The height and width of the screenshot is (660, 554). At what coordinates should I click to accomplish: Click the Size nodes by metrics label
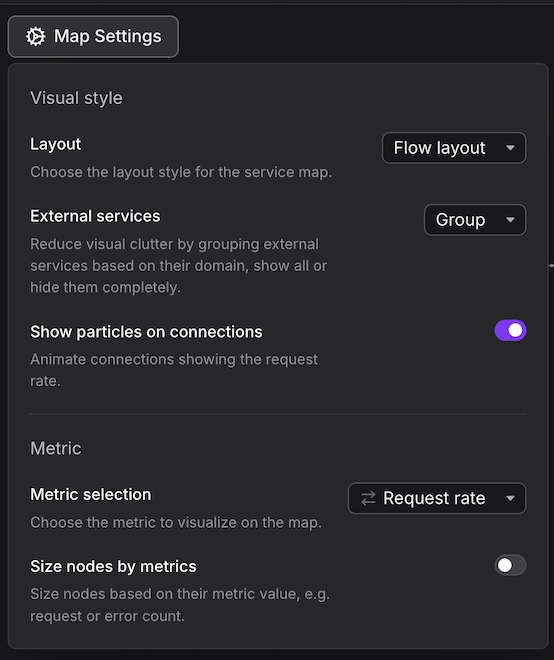114,567
